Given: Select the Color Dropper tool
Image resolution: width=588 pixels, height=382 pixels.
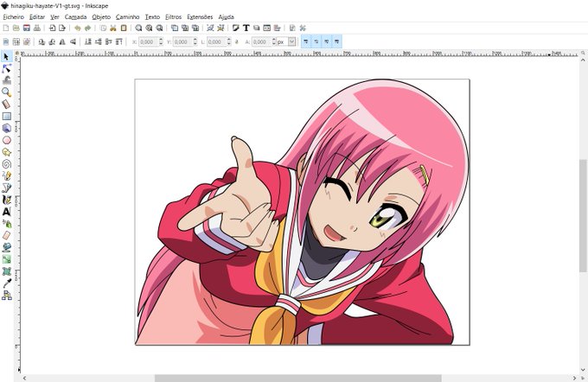Looking at the screenshot, I should 6,283.
